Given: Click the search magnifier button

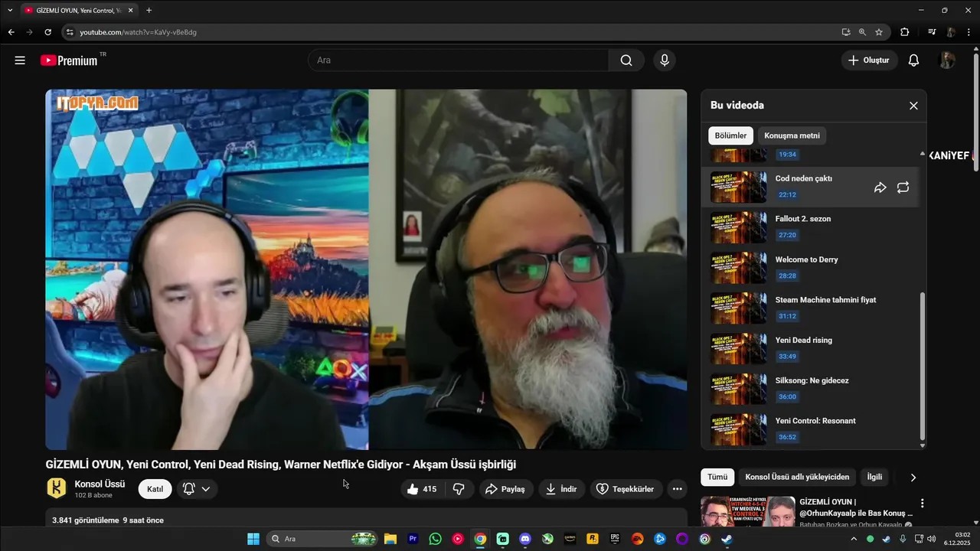Looking at the screenshot, I should tap(626, 60).
